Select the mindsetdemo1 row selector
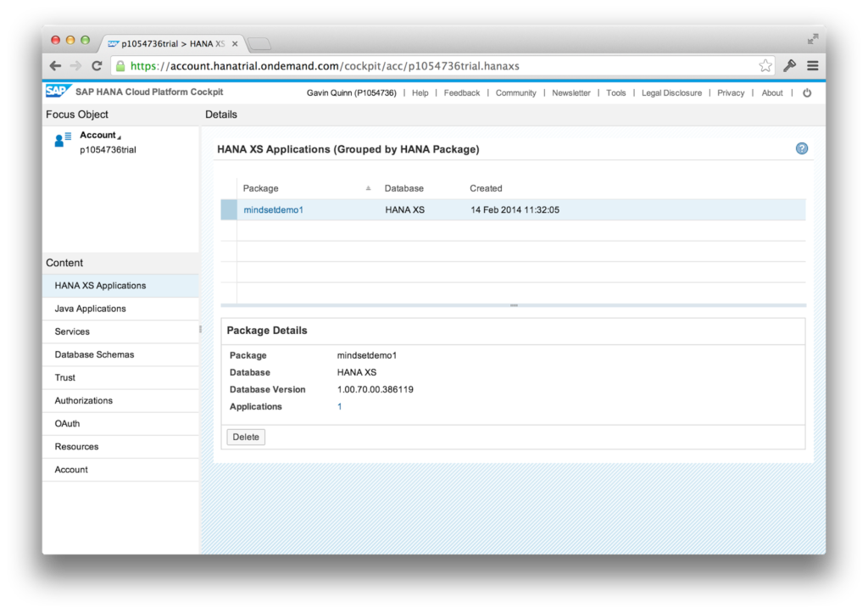Screen dimensions: 868x613 coord(229,210)
